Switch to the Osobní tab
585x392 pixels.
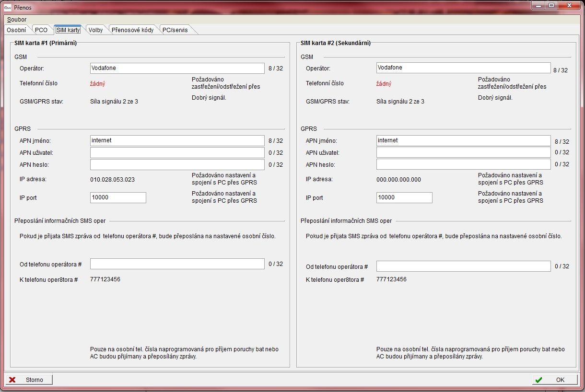click(16, 30)
